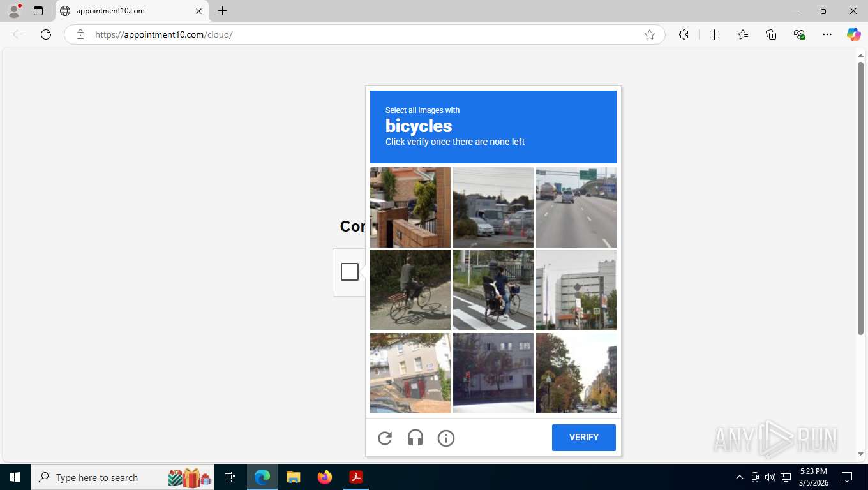Select tile with autumn trees street
Viewport: 868px width, 490px height.
[x=576, y=373]
